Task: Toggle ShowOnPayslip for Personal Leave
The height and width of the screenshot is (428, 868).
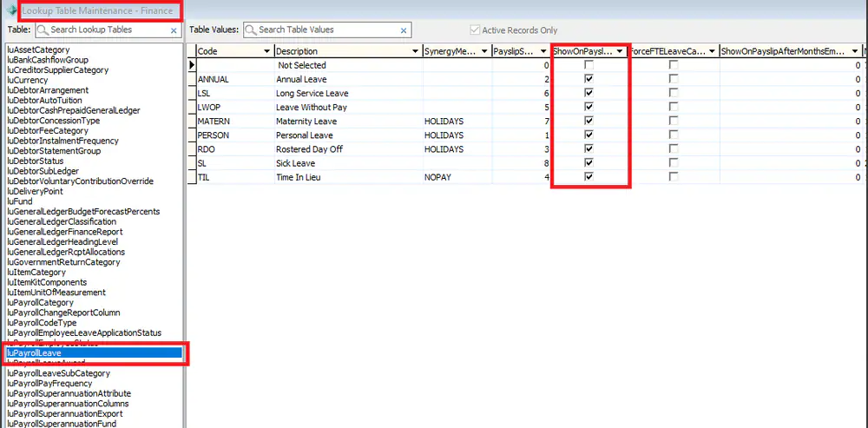Action: click(589, 135)
